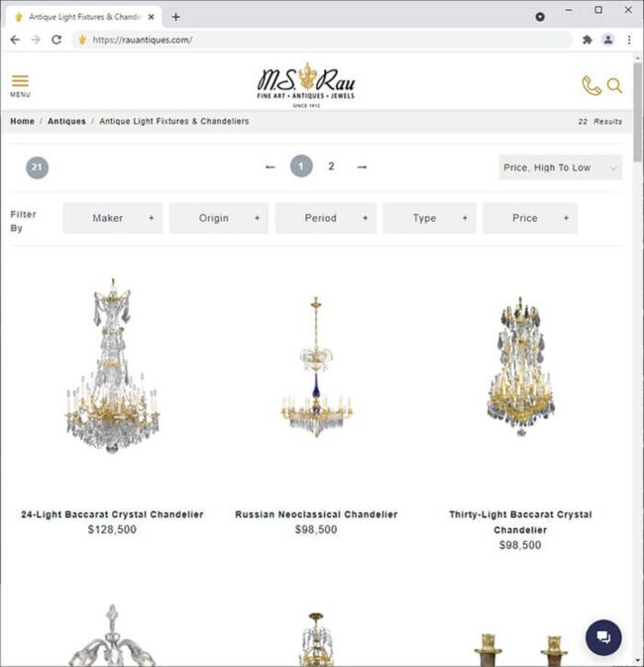Open the site search magnifier icon
The image size is (644, 667).
click(614, 85)
